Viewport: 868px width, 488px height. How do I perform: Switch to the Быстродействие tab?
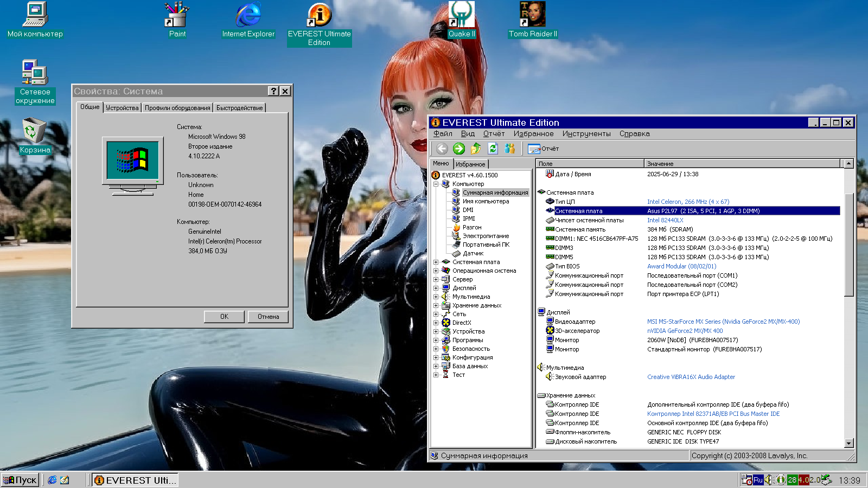(x=239, y=108)
